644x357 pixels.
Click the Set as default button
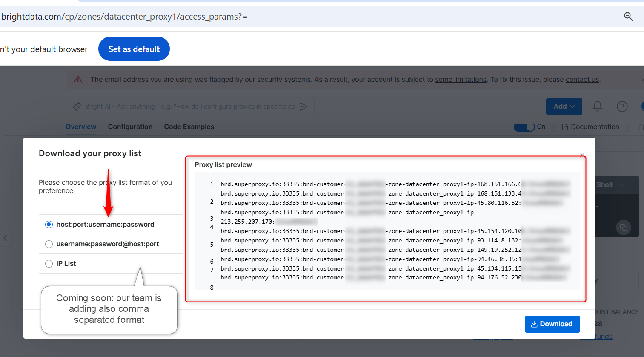coord(134,49)
